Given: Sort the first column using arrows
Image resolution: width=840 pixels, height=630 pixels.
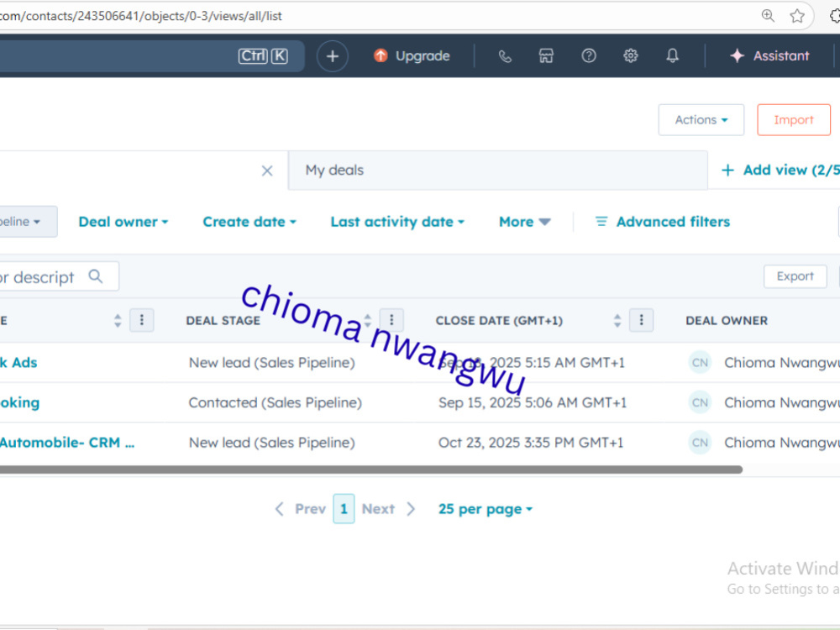Looking at the screenshot, I should point(118,320).
